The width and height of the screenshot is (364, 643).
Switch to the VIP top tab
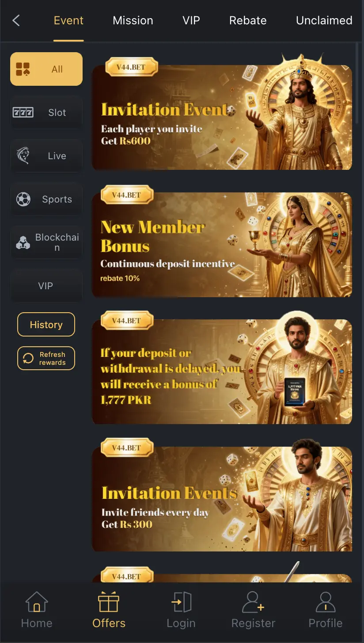[x=191, y=20]
